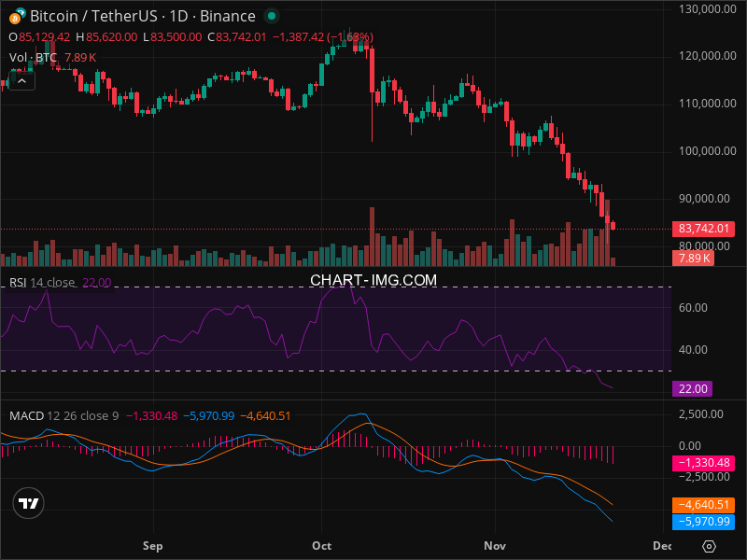Click the purple 22.00 RSI value tag
This screenshot has width=747, height=560.
point(692,388)
